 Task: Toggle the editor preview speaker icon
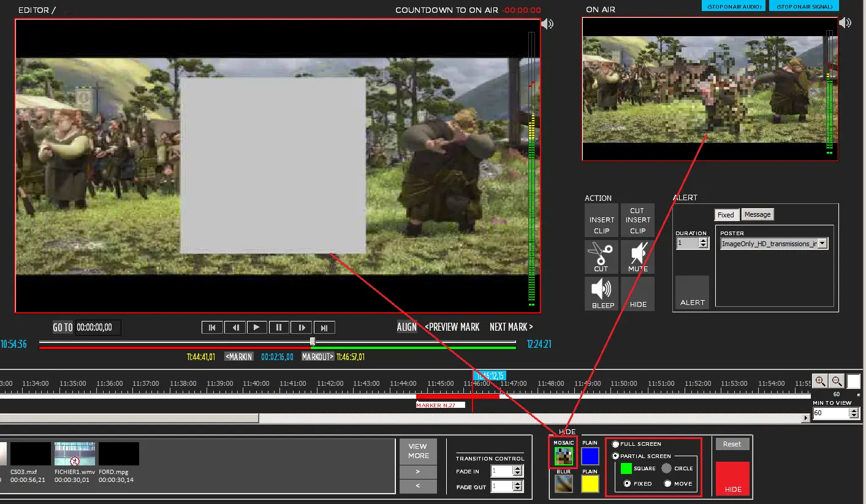coord(547,24)
